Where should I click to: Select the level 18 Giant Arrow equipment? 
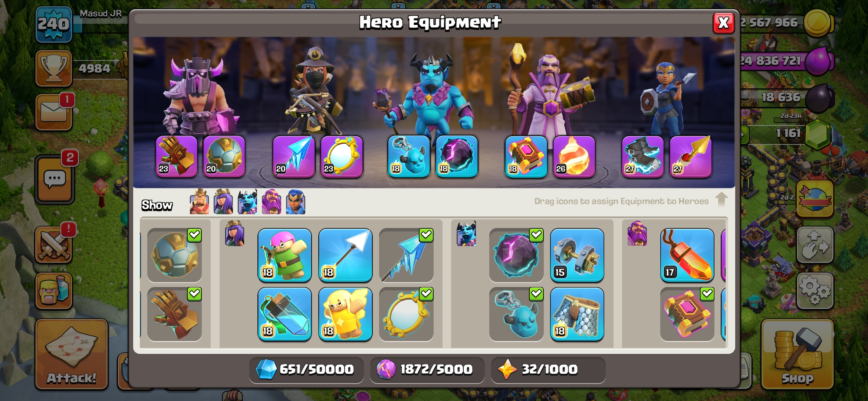point(345,255)
